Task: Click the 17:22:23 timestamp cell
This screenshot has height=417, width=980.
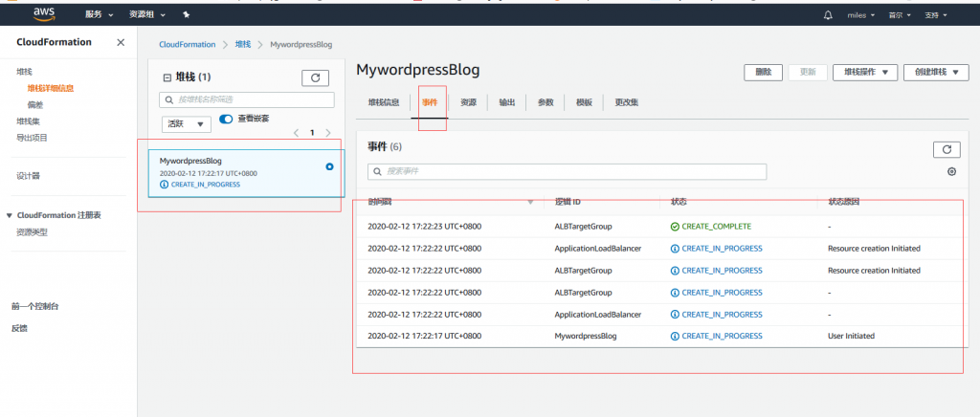Action: pyautogui.click(x=424, y=227)
